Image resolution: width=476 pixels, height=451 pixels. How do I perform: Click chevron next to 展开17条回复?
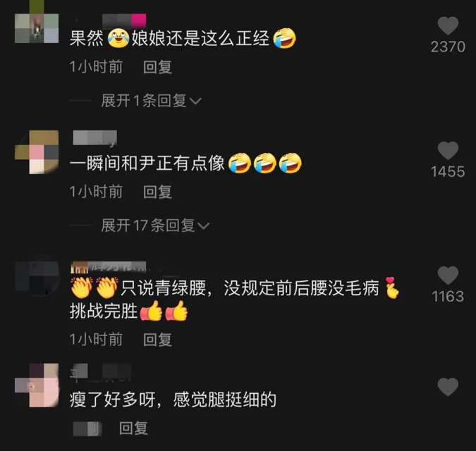pos(203,226)
